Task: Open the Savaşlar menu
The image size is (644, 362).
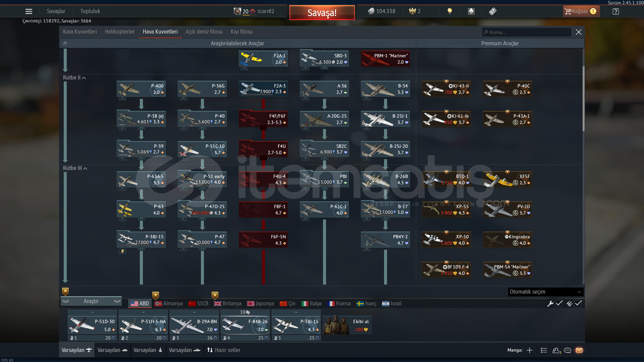Action: click(x=56, y=11)
